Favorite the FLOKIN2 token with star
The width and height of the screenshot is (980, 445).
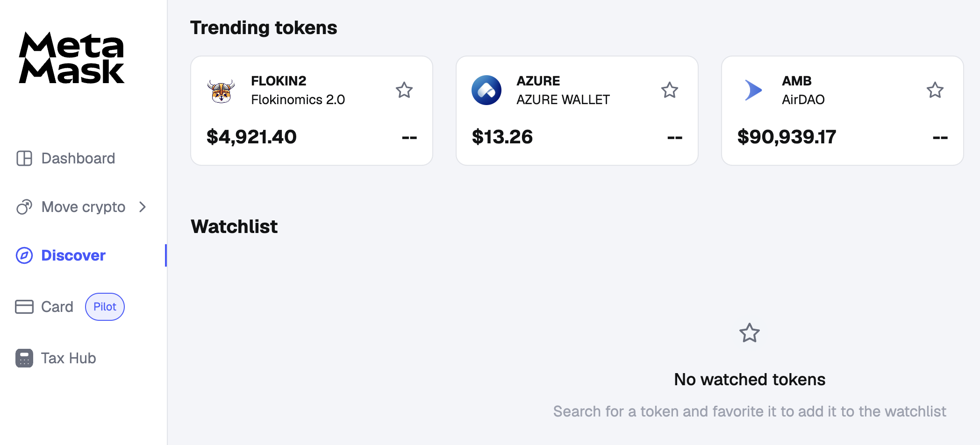click(x=404, y=90)
